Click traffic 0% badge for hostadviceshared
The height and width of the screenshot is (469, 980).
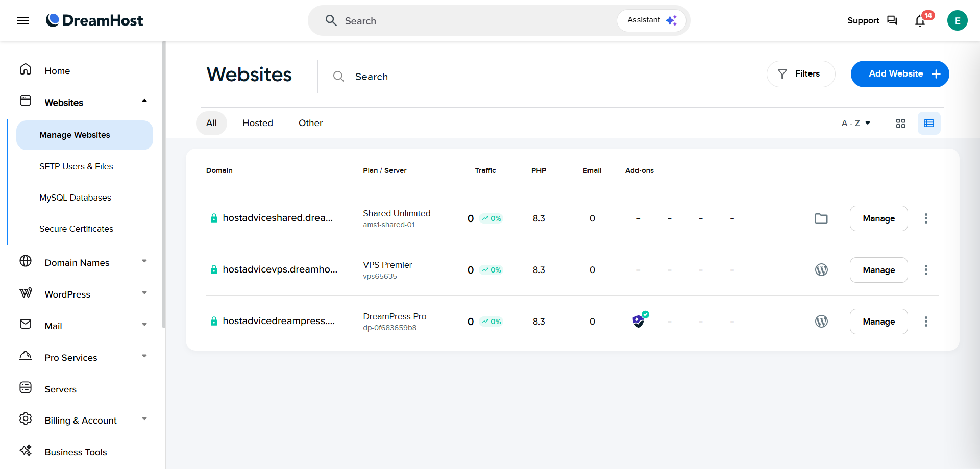491,218
